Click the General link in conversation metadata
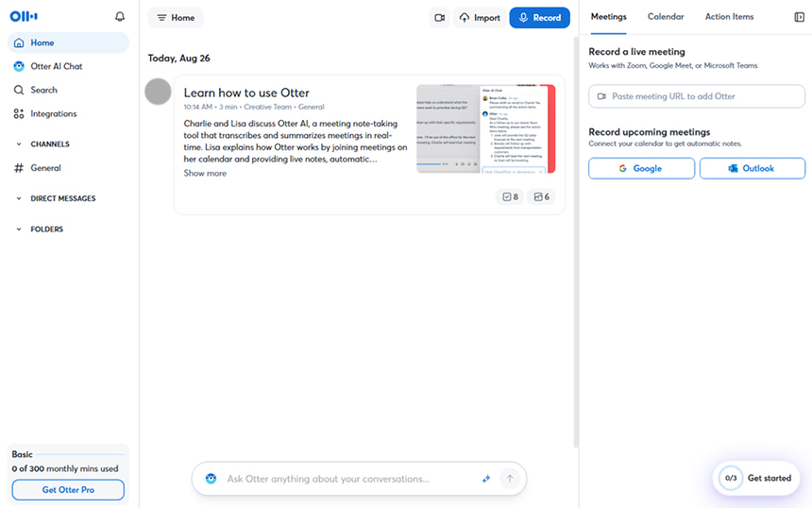Viewport: 812px width, 508px height. tap(312, 108)
